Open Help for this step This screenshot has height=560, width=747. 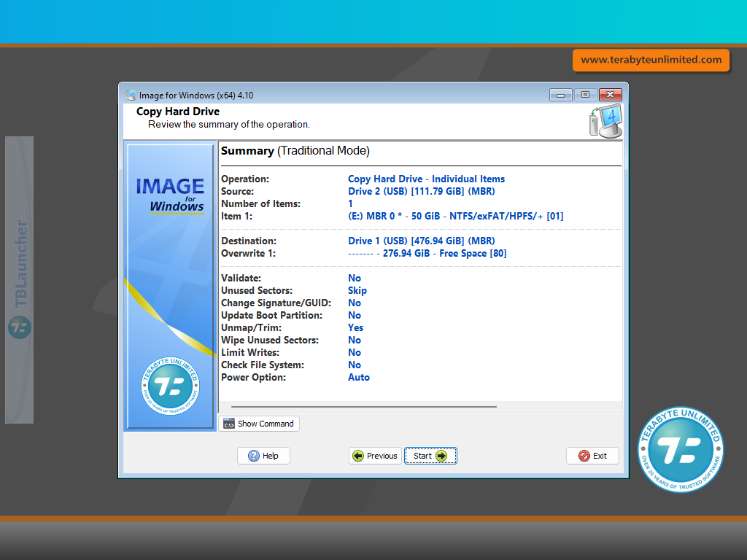pyautogui.click(x=263, y=456)
